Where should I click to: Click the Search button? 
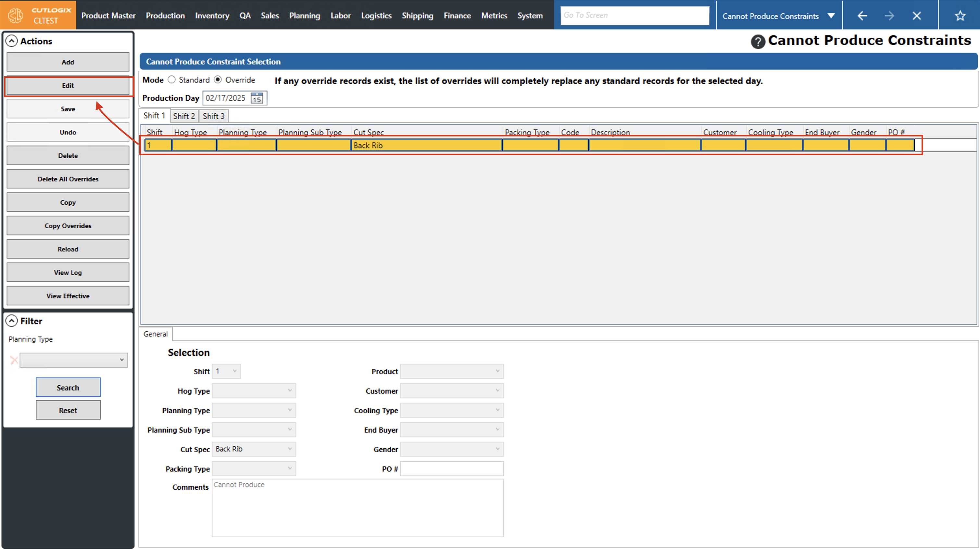coord(68,387)
